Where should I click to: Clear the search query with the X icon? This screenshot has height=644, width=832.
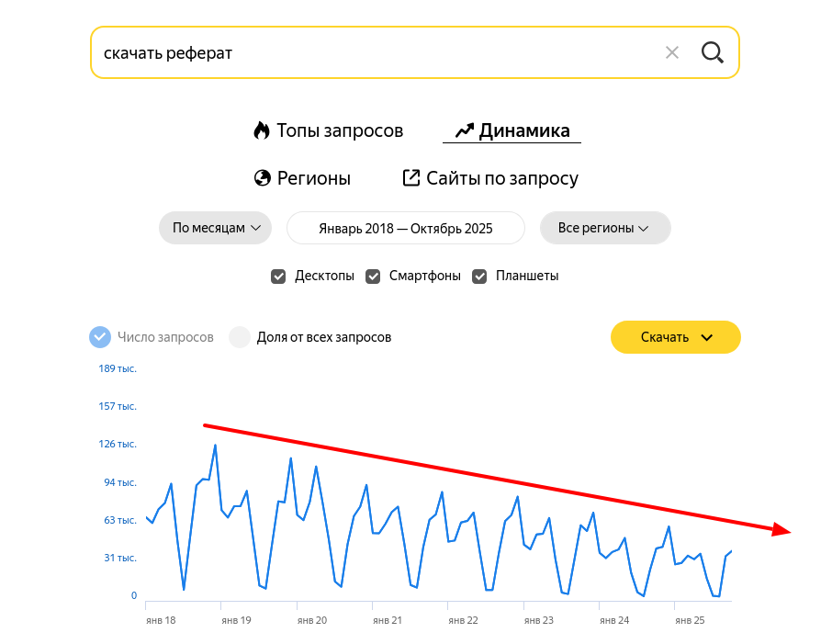(x=672, y=52)
